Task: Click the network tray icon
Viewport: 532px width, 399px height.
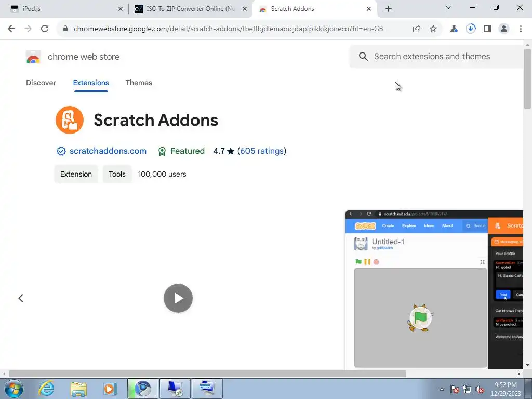Action: pos(467,390)
